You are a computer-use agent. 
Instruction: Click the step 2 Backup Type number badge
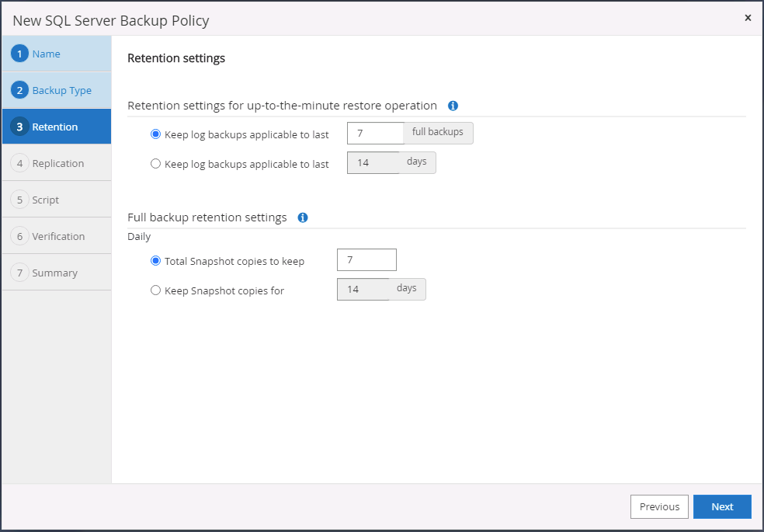pyautogui.click(x=19, y=90)
